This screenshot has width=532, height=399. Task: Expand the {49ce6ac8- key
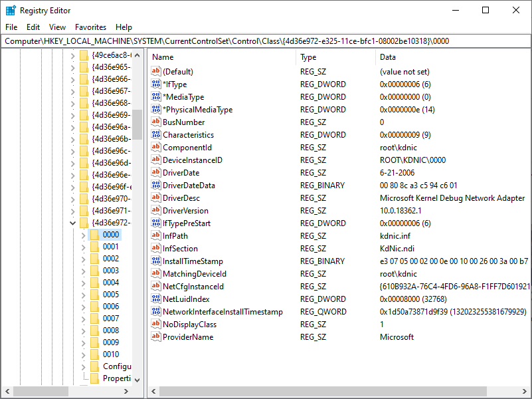[x=72, y=55]
